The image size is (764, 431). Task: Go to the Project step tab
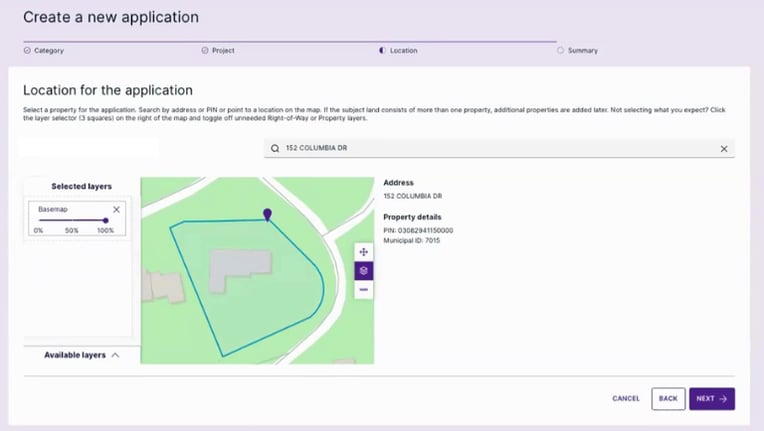pyautogui.click(x=223, y=50)
